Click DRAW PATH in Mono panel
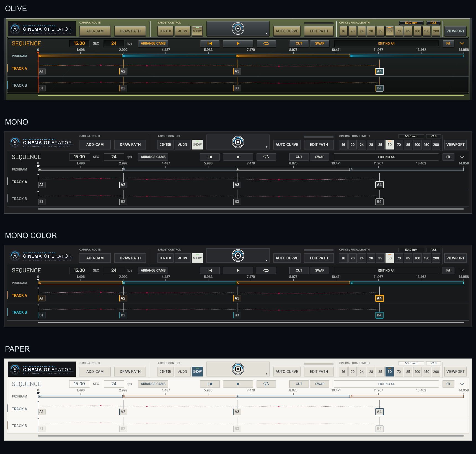This screenshot has width=476, height=454. (x=130, y=145)
